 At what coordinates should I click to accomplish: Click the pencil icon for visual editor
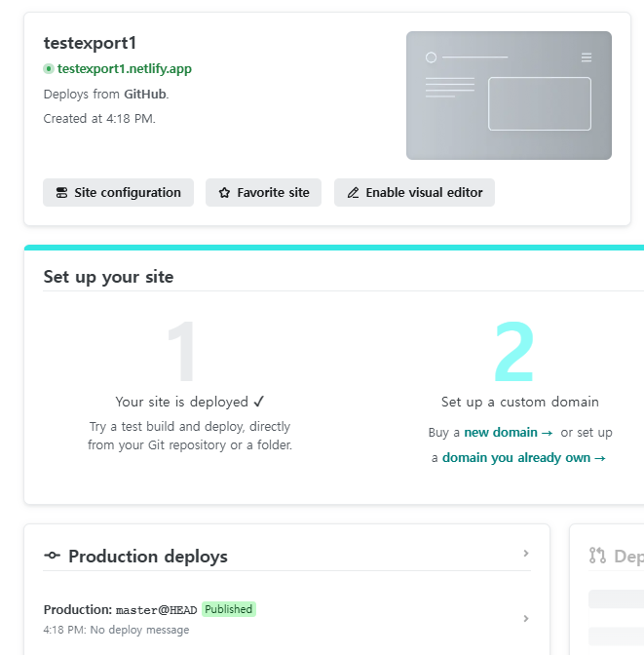(x=353, y=193)
